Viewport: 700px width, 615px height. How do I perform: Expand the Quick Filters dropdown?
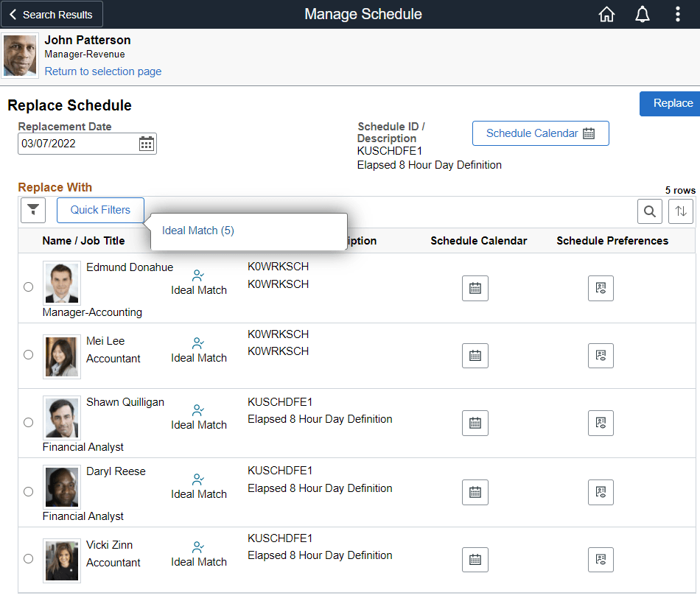[100, 211]
